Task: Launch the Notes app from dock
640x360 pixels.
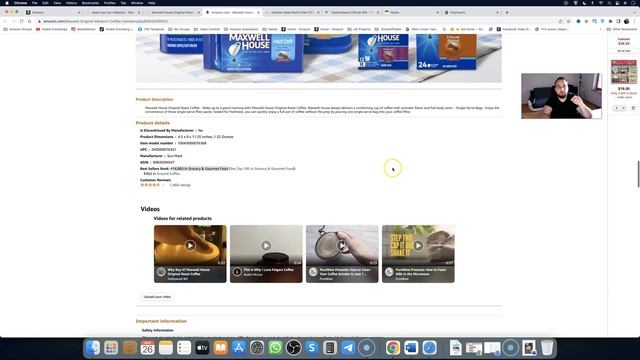Action: pyautogui.click(x=166, y=348)
